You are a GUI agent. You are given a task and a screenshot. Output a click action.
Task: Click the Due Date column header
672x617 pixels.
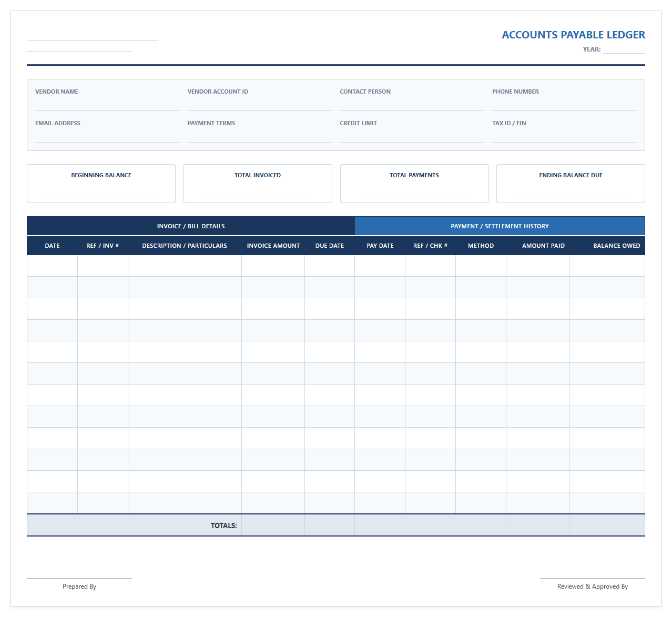[x=330, y=246]
